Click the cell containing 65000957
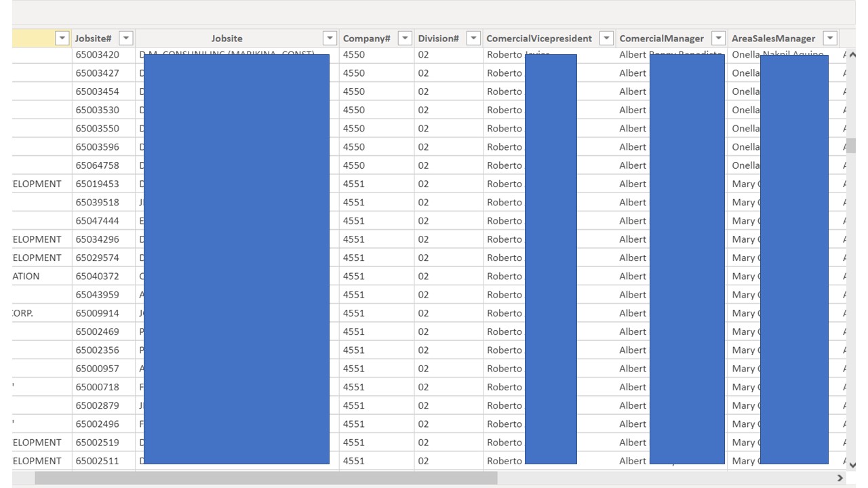868x488 pixels. point(103,369)
